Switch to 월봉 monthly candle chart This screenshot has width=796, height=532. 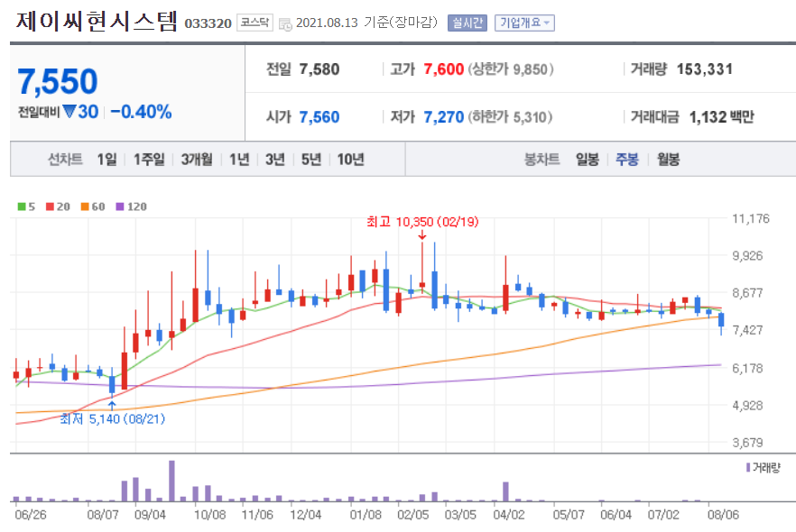point(668,160)
